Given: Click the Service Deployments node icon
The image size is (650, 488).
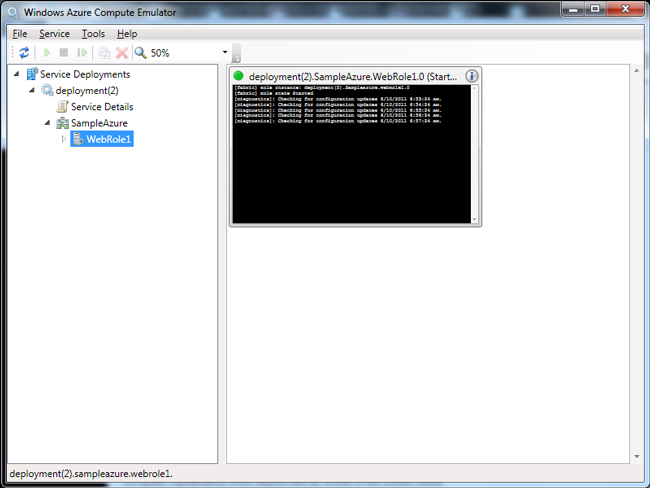Looking at the screenshot, I should tap(32, 74).
